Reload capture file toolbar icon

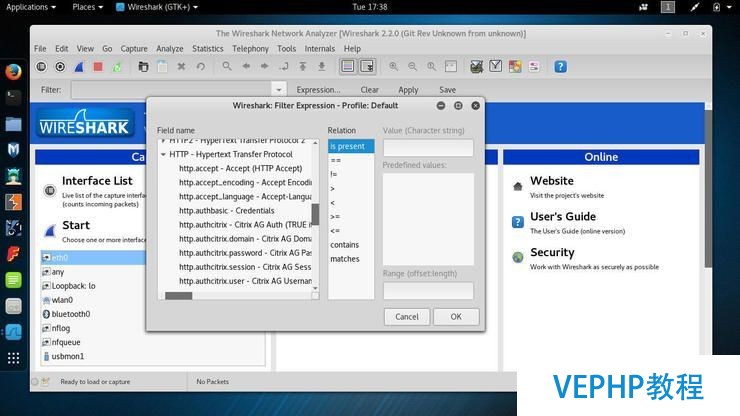click(x=201, y=67)
